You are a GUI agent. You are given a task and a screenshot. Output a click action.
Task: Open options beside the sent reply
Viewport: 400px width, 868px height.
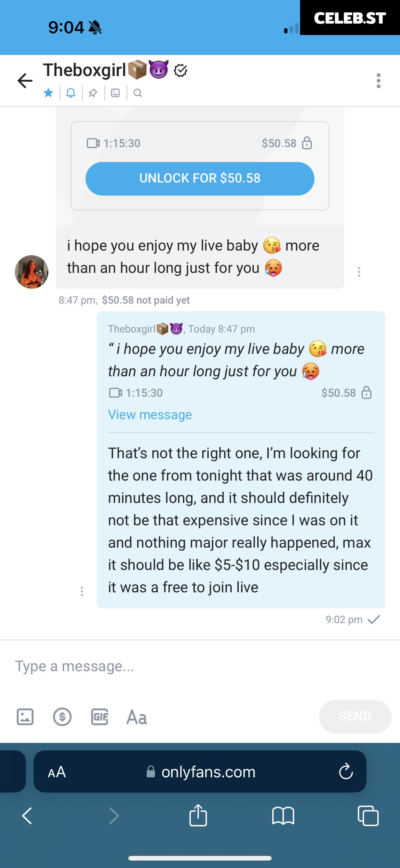coord(82,591)
